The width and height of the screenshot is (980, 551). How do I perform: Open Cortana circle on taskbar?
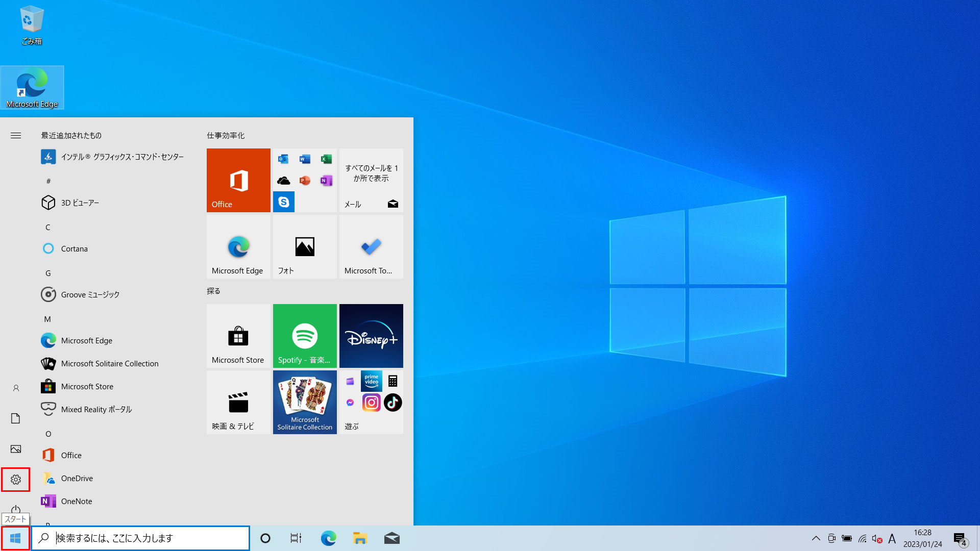point(265,538)
